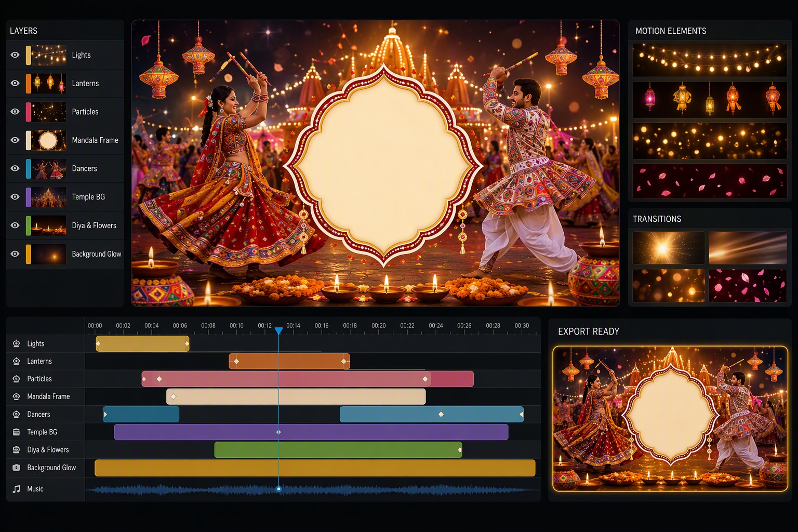Click the Music note track icon
This screenshot has height=532, width=798.
(x=17, y=489)
